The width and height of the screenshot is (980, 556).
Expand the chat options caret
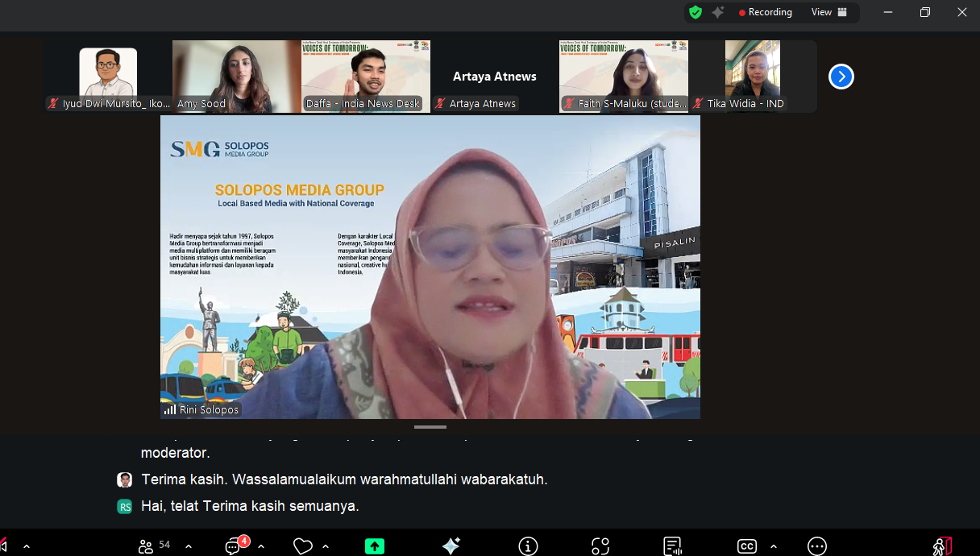pos(261,546)
